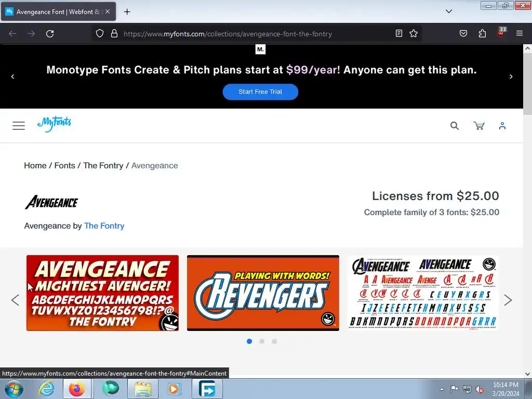Open site search magnifier icon

click(x=454, y=126)
